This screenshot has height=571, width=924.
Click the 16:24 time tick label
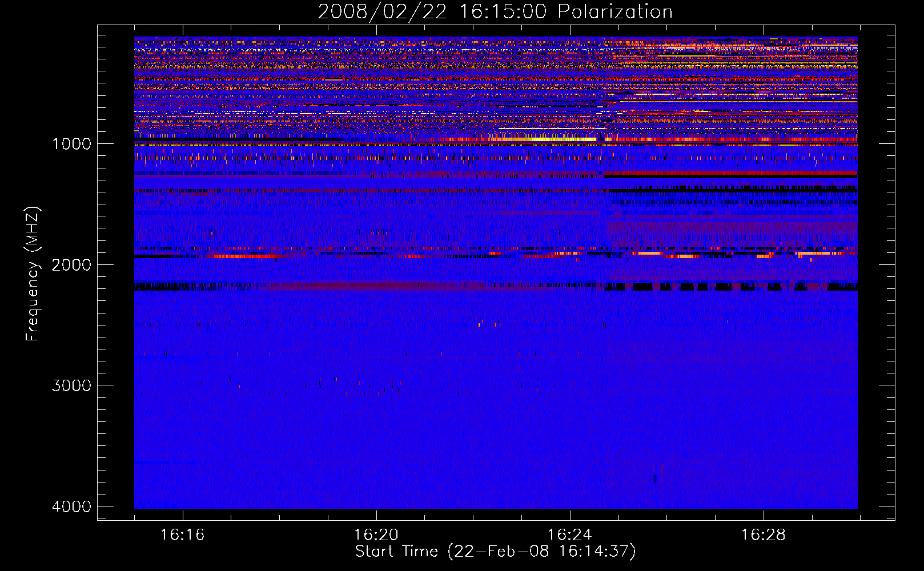tap(569, 534)
